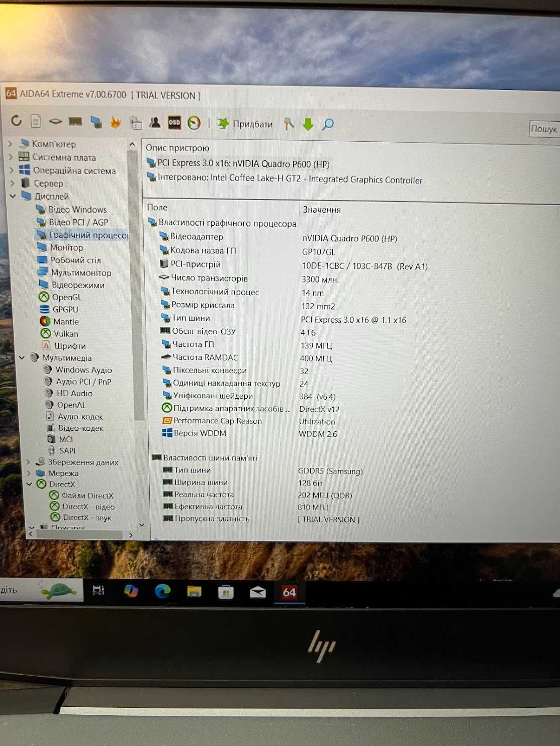Click the memory module toolbar icon
Screen dimensions: 560x746
point(75,121)
